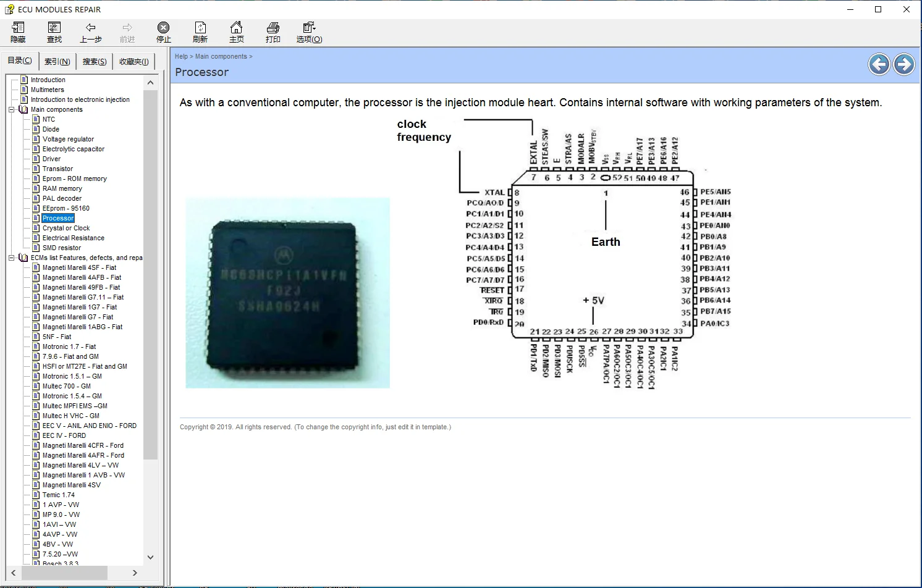Open Magneti Marelli 1 AVB - VW
Screen dimensions: 922x588
tap(83, 475)
